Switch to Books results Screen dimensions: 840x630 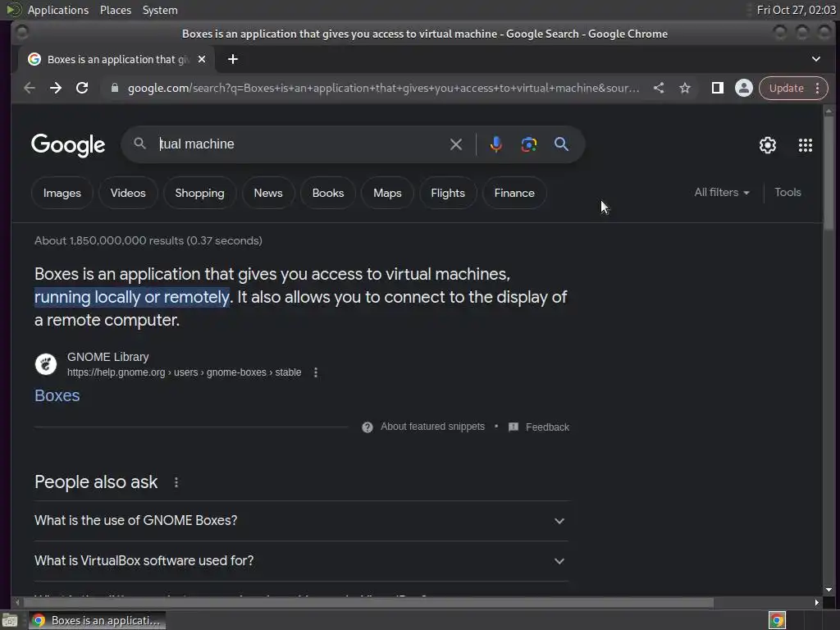(328, 193)
